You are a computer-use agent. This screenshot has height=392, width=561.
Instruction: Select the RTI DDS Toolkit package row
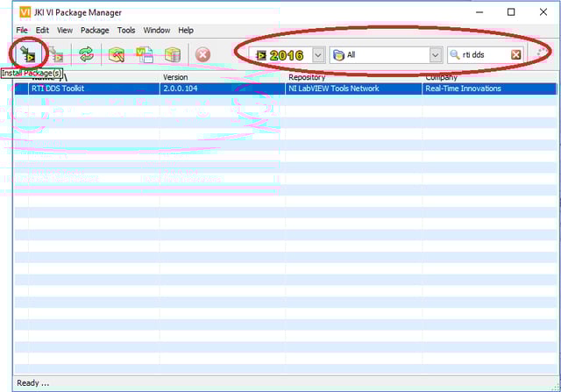(x=286, y=89)
